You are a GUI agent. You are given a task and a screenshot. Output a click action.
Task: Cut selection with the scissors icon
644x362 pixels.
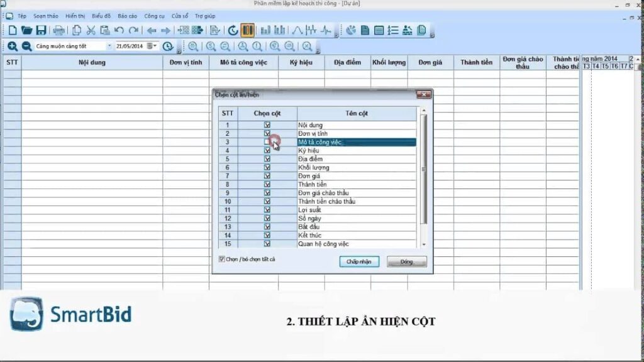point(91,30)
